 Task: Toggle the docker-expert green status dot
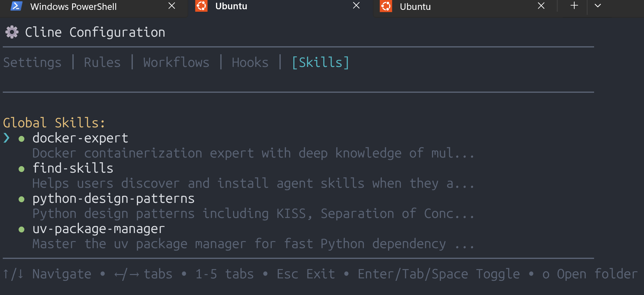[x=22, y=139]
